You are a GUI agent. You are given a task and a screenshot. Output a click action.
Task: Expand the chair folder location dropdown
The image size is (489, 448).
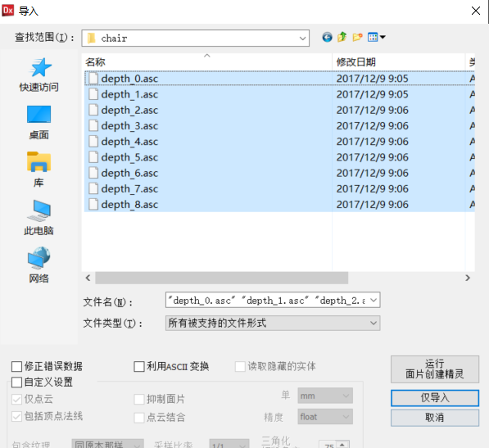tap(302, 38)
